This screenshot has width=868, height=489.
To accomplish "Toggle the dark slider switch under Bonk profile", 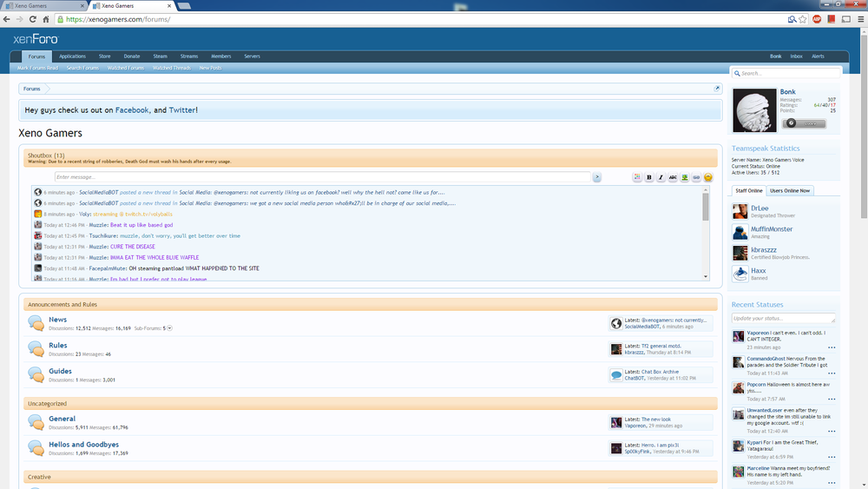I will (805, 123).
